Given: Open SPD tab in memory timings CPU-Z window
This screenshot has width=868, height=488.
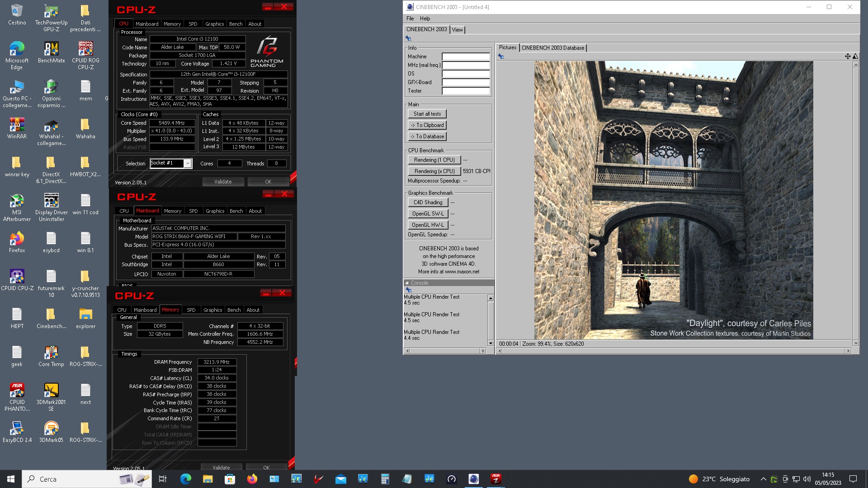Looking at the screenshot, I should 191,310.
